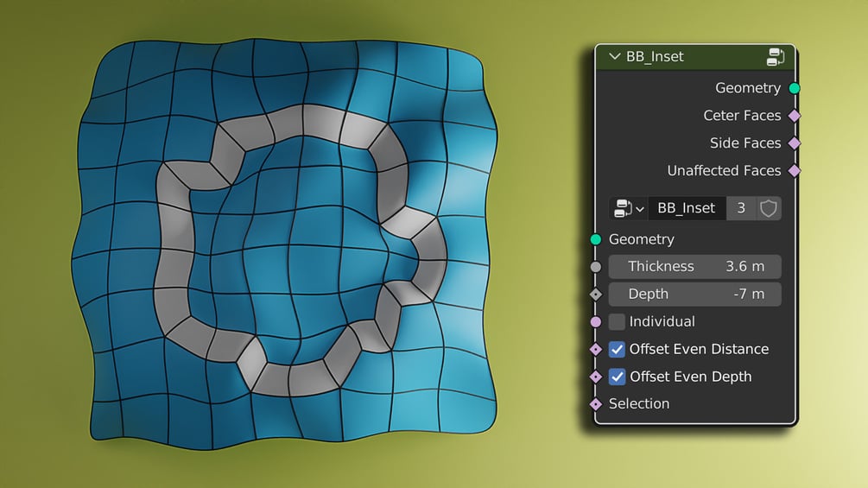Click the Geometry input socket
The height and width of the screenshot is (488, 868).
[x=596, y=239]
